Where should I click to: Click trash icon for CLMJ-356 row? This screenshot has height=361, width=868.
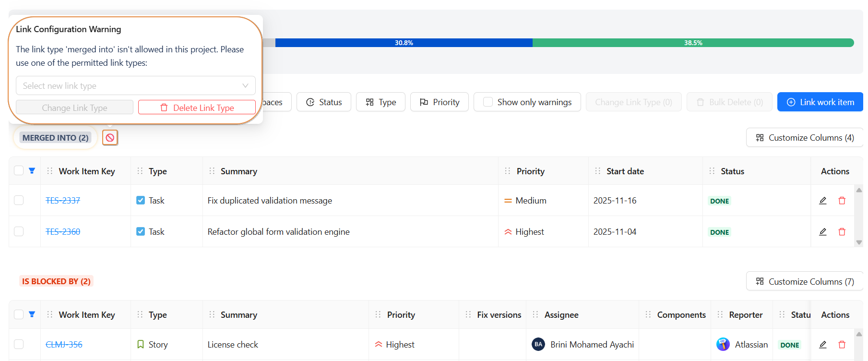[842, 345]
